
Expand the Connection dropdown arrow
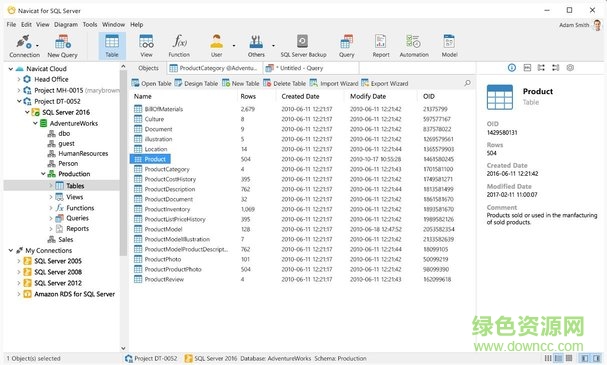[x=37, y=46]
